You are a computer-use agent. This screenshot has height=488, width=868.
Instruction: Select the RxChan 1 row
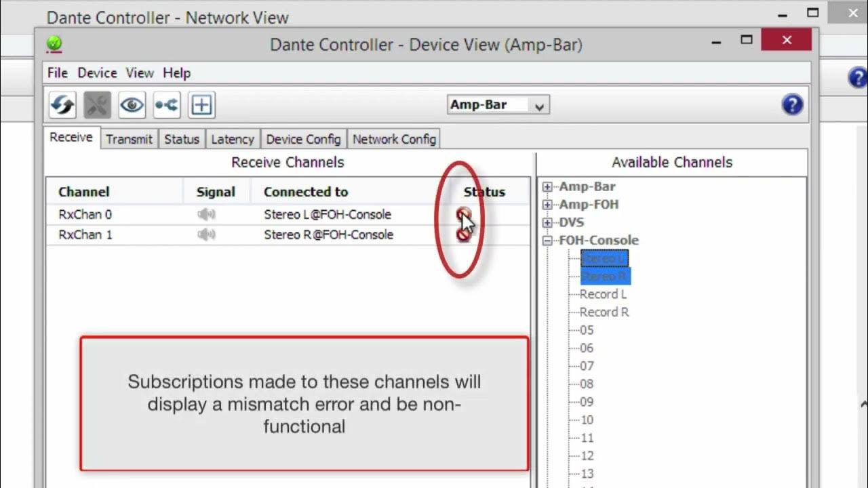[x=288, y=235]
